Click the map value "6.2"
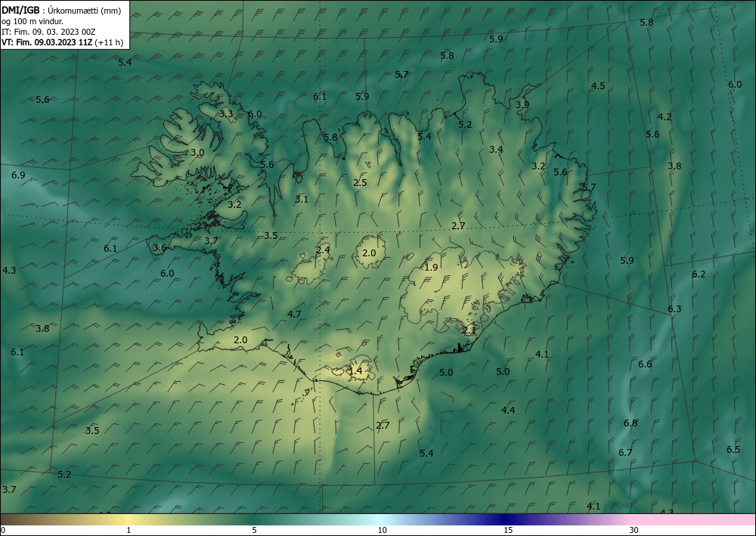Screen dimensions: 756x536 click(x=699, y=274)
